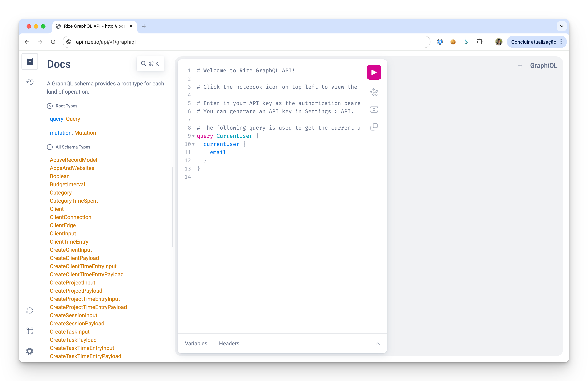Open the Query root type link
The image size is (588, 381).
click(73, 119)
